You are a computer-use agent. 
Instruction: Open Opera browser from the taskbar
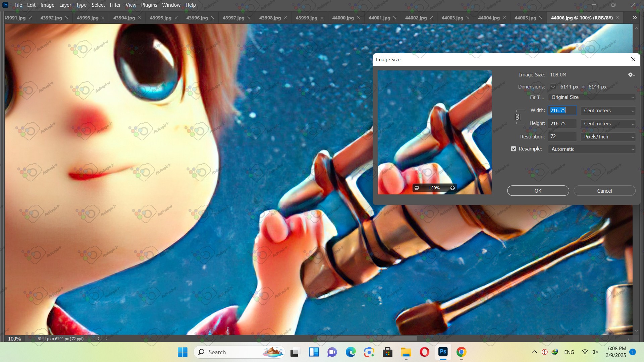(x=424, y=352)
